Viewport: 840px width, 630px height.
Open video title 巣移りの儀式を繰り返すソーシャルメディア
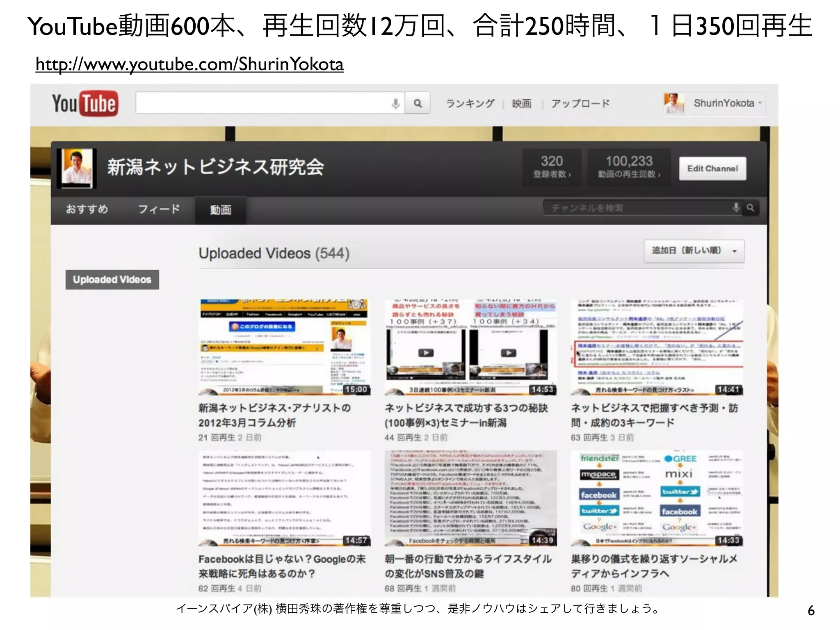(x=654, y=566)
